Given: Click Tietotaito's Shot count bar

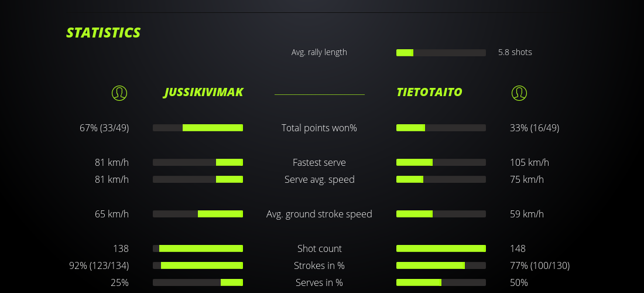Looking at the screenshot, I should tap(441, 248).
